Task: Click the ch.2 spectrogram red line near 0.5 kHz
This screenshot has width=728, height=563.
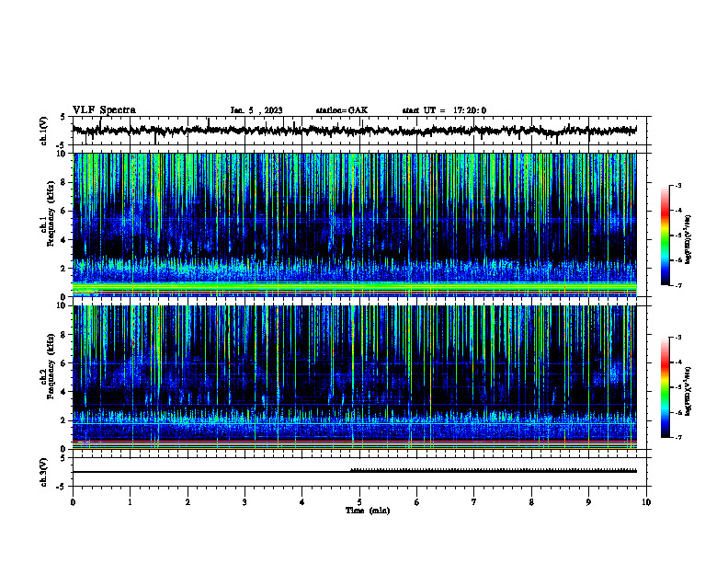Action: [354, 441]
